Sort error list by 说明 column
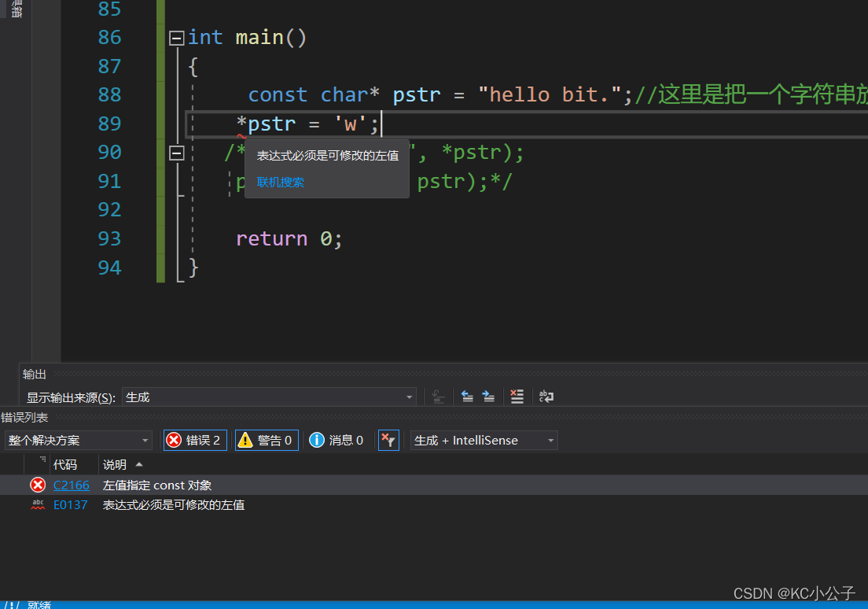 coord(115,464)
